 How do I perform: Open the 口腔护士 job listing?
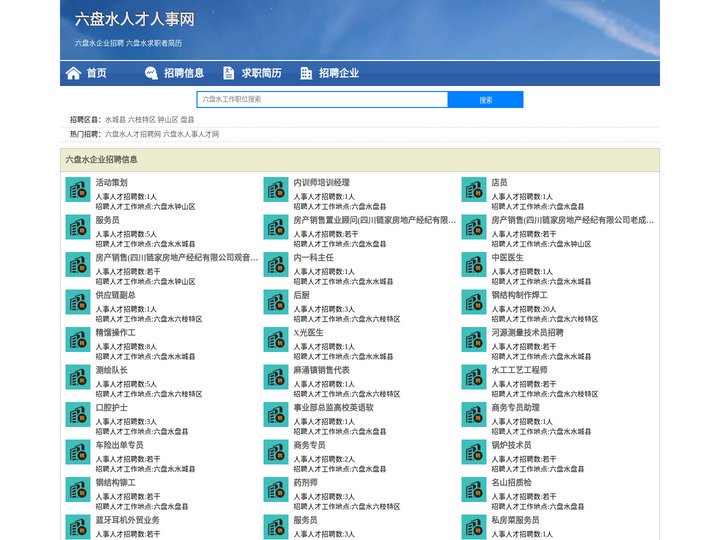[x=112, y=407]
